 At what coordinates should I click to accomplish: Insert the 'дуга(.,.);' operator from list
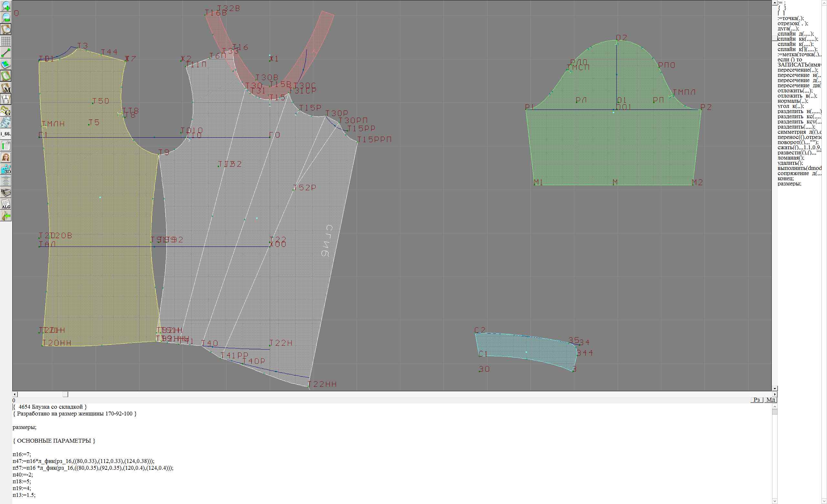point(789,28)
